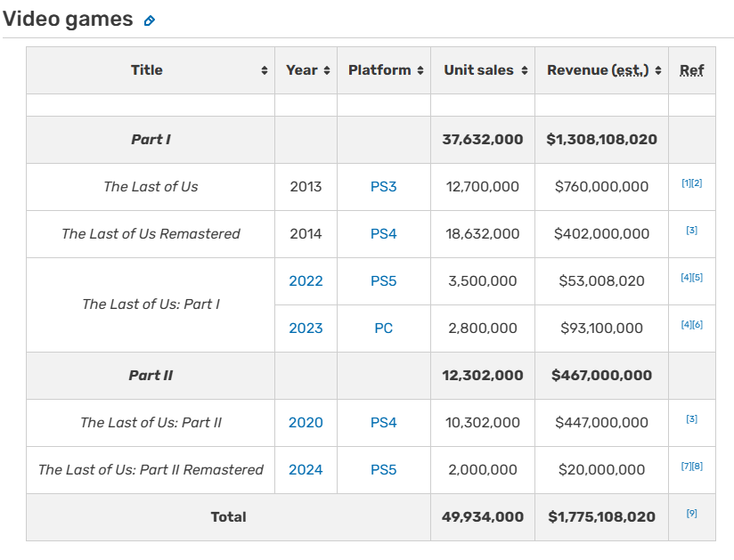Click the $760,000,000 revenue cell

click(x=601, y=187)
